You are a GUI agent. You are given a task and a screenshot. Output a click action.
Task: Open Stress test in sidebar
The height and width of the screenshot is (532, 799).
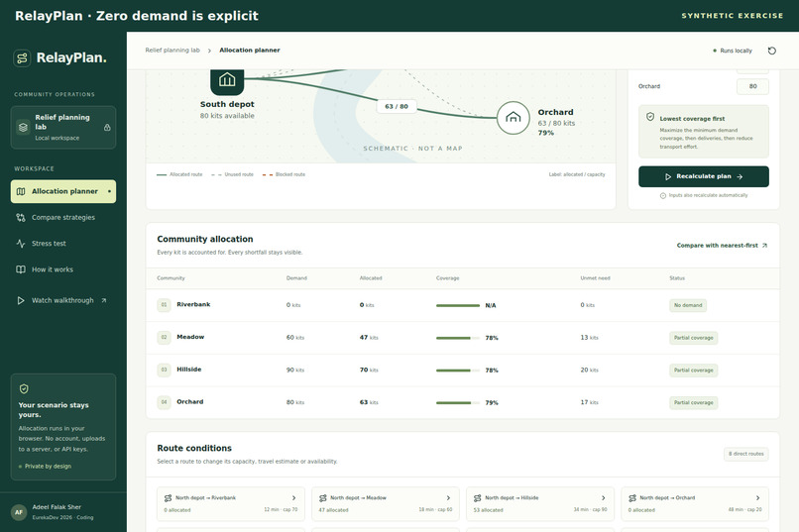coord(63,244)
